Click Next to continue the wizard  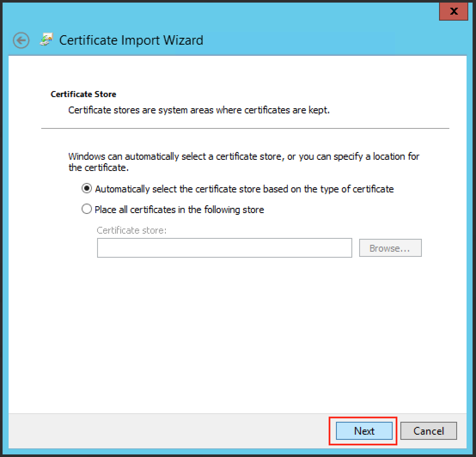click(364, 431)
